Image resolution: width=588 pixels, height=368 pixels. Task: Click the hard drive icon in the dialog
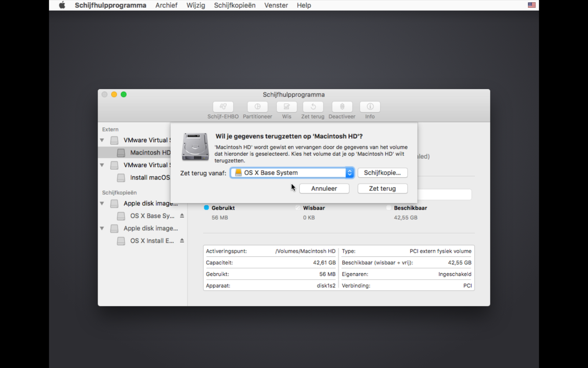click(x=195, y=146)
